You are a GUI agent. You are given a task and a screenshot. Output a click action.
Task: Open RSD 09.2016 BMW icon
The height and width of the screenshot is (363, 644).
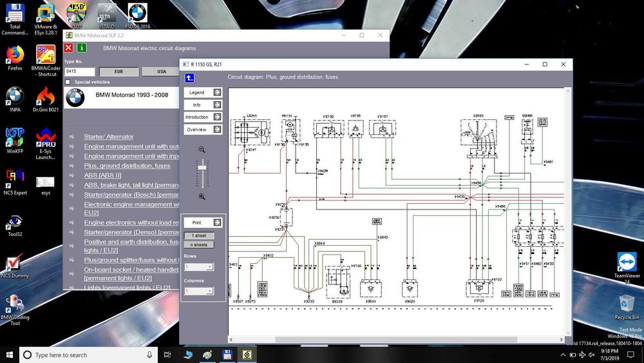(138, 17)
